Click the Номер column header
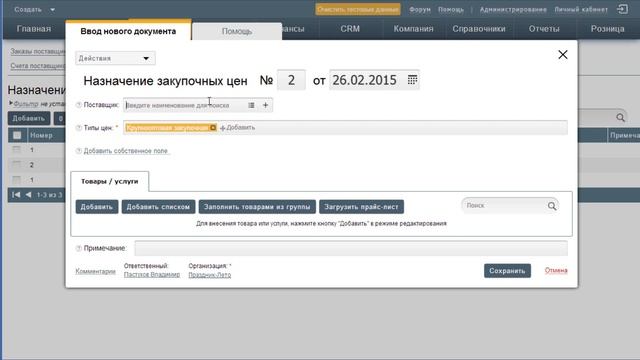 tap(41, 135)
